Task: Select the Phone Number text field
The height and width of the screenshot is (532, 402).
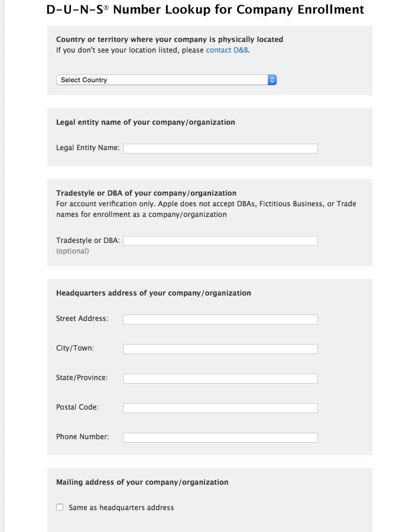Action: tap(220, 437)
